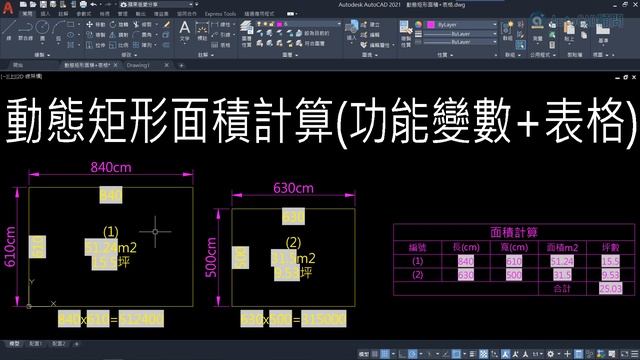Viewport: 640px width, 360px height.
Task: Add a new layout with plus button
Action: (76, 344)
